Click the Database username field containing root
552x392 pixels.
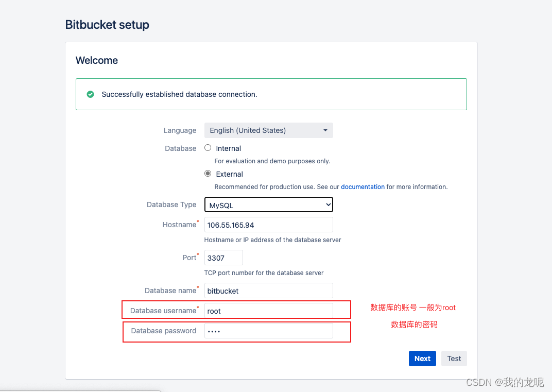coord(268,311)
